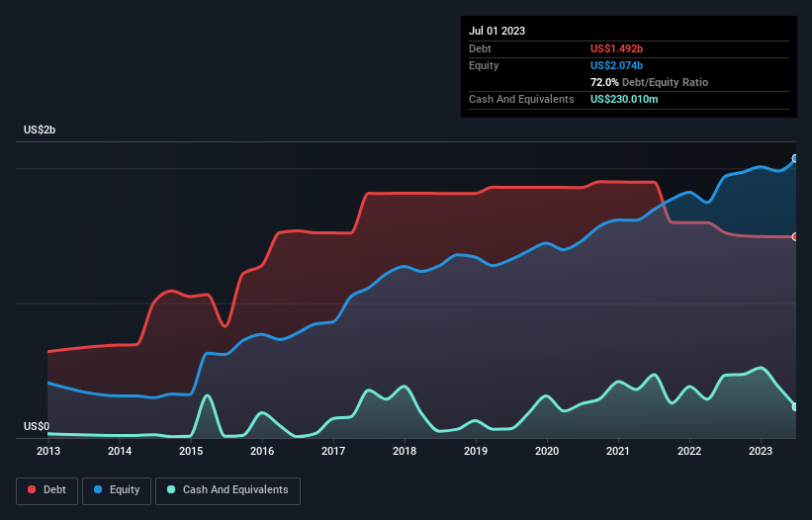
Task: Click the Debt row label in tooltip
Action: 480,48
